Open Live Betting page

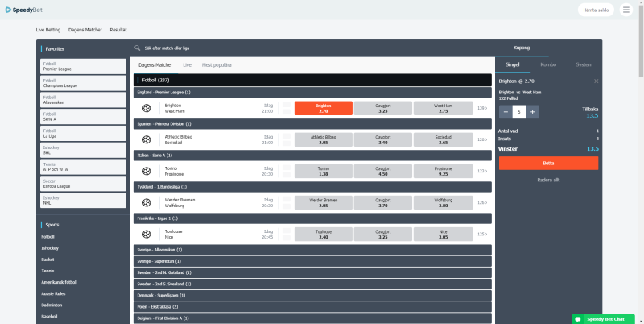[48, 30]
